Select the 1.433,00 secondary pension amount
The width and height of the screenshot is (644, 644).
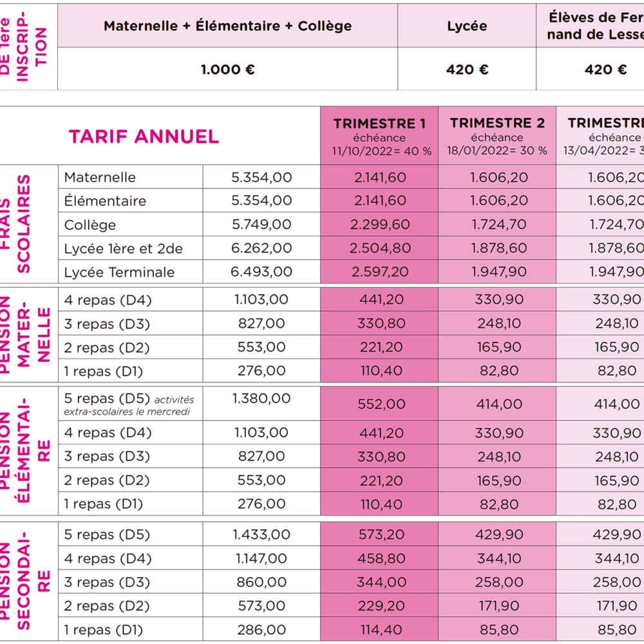pyautogui.click(x=261, y=535)
